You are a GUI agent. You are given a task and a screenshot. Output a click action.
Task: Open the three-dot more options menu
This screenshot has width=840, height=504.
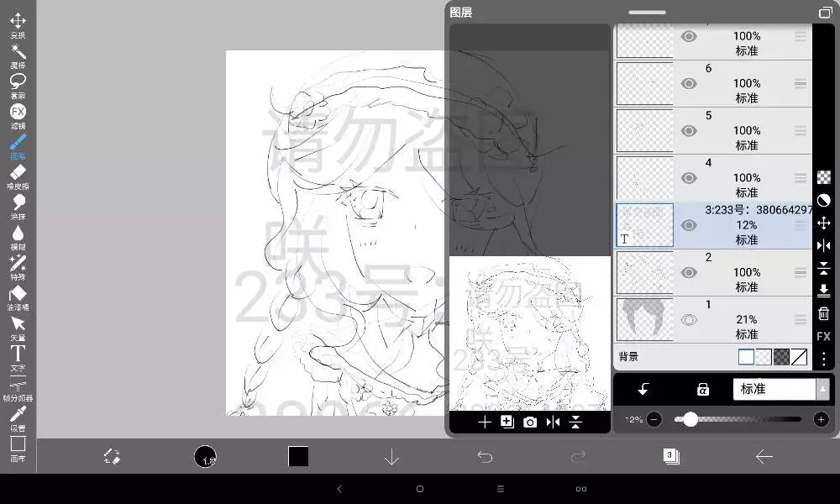[823, 359]
